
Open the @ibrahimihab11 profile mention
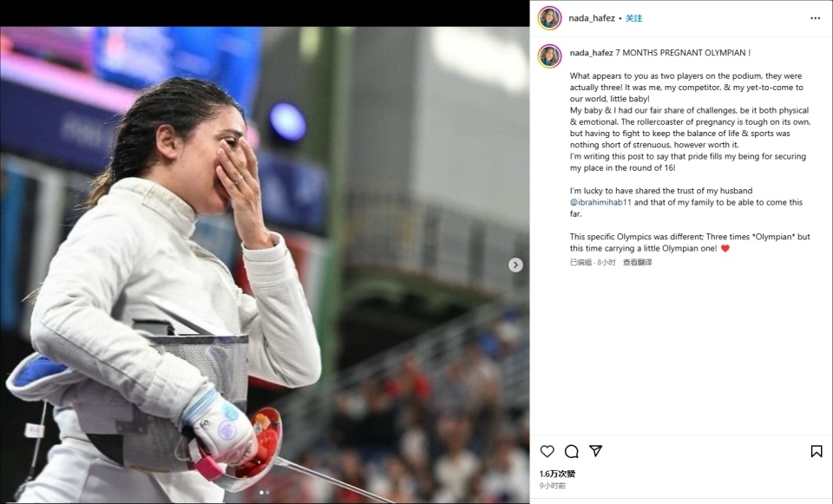[600, 202]
